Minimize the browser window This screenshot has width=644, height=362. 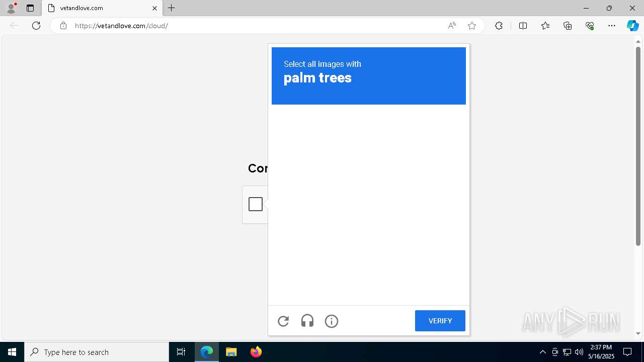[x=586, y=8]
